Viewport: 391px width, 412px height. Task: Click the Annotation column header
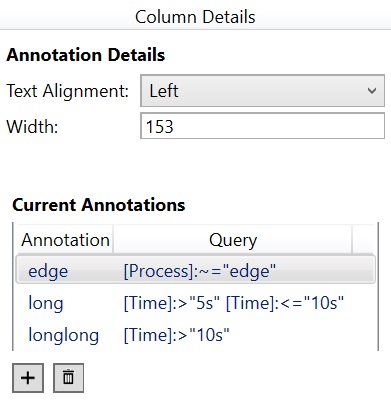(x=65, y=240)
